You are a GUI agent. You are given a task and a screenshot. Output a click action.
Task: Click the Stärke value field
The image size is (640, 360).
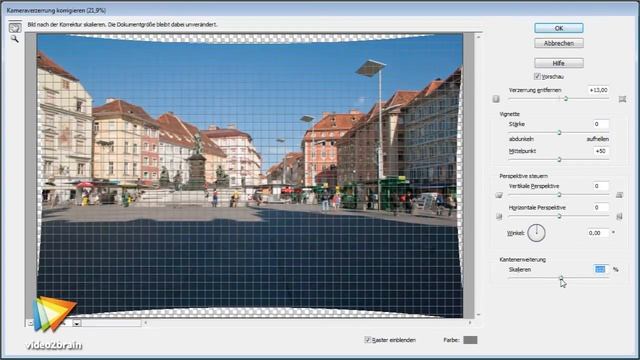(601, 124)
